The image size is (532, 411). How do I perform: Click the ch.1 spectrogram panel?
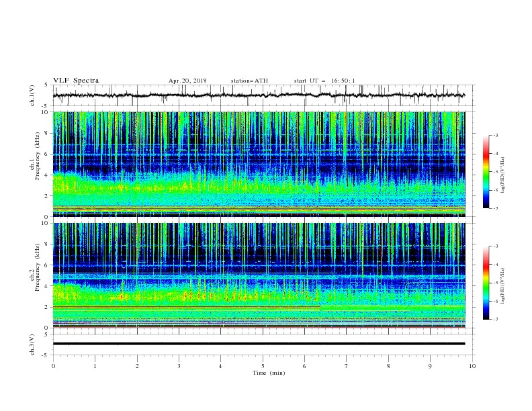259,164
